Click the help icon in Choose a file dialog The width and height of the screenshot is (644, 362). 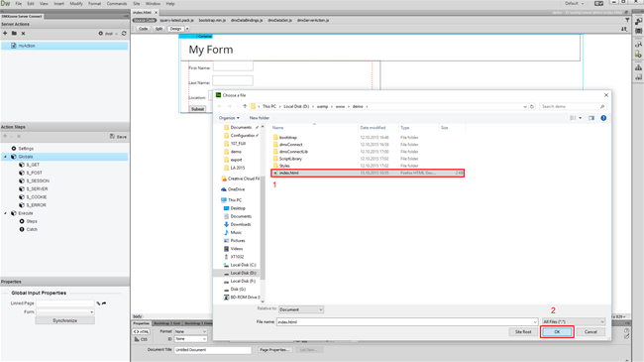tap(603, 118)
